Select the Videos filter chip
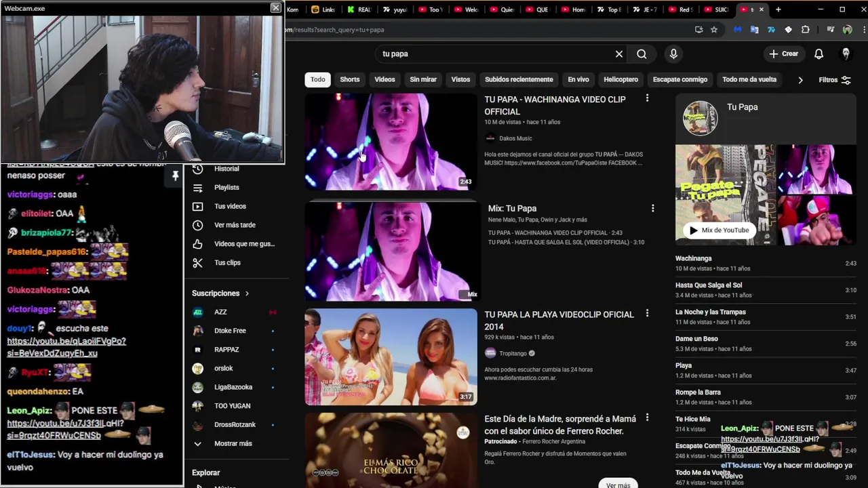This screenshot has width=868, height=488. 384,79
